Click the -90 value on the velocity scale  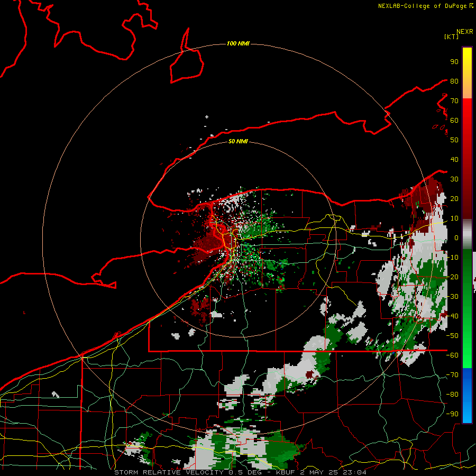[452, 414]
